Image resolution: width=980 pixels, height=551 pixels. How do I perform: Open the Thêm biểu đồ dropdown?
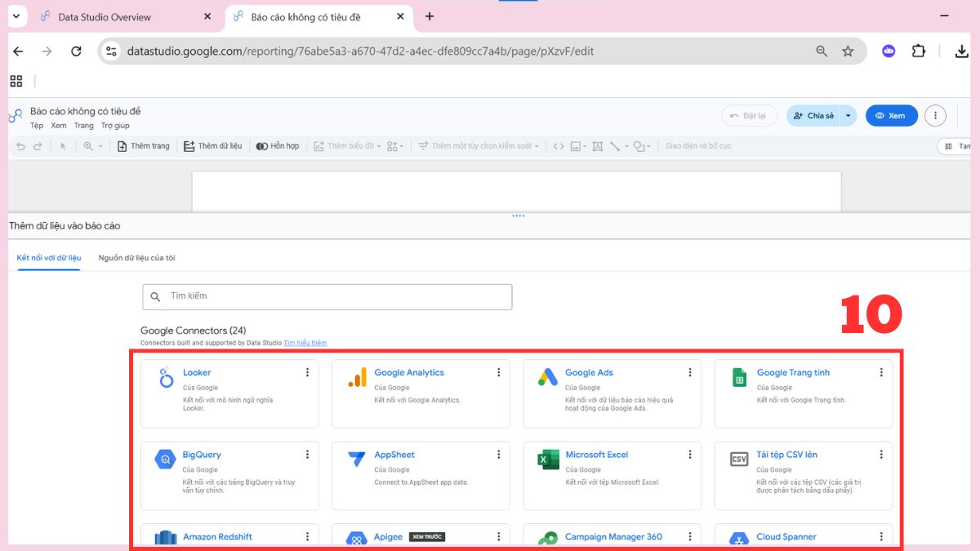pyautogui.click(x=349, y=146)
